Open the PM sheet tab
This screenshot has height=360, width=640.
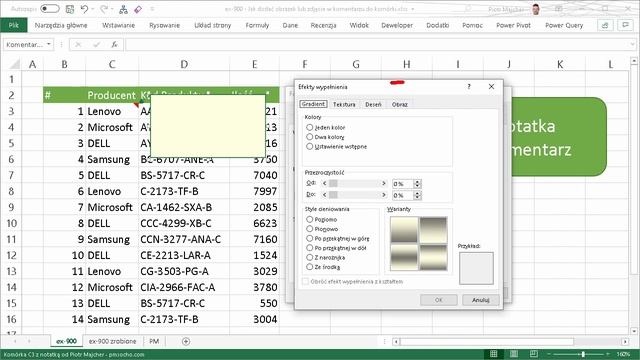(x=154, y=341)
